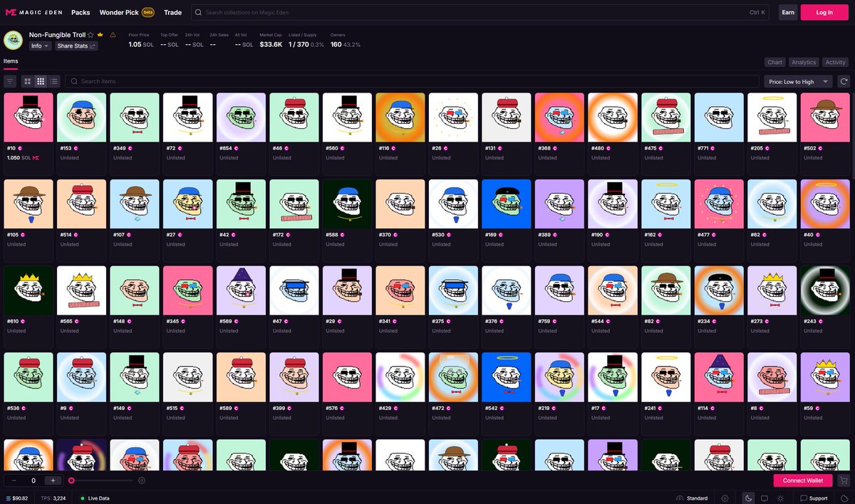Click Solana badge next to #72

pyautogui.click(x=182, y=148)
